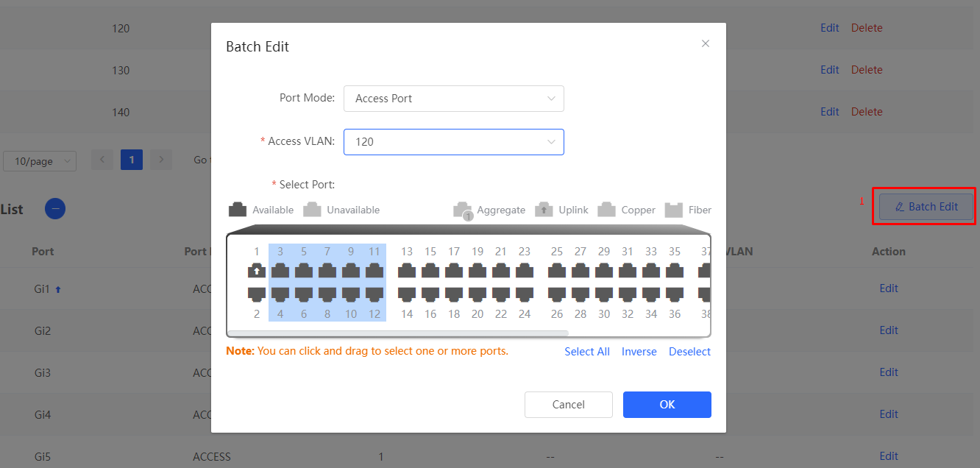Click Cancel in Batch Edit dialog
The image size is (980, 468).
click(568, 405)
